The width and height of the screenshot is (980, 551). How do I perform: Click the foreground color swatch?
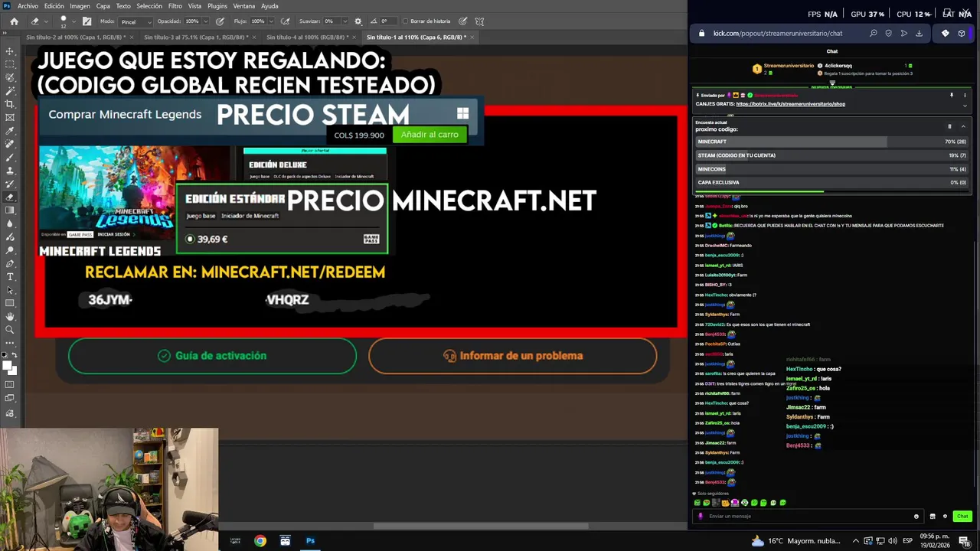pos(7,366)
